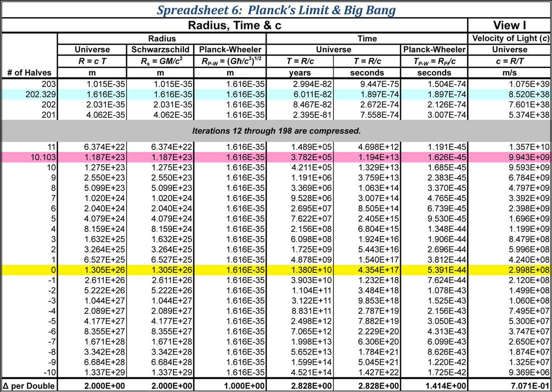Select the cyan 202.329 row label cell
Viewport: 552px width, 392px height.
point(30,94)
